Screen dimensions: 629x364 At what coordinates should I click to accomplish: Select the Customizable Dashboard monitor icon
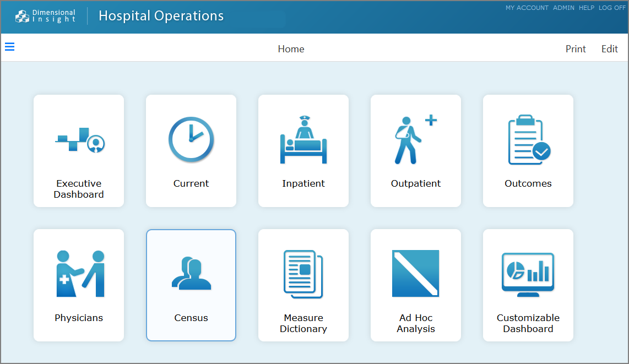click(528, 273)
